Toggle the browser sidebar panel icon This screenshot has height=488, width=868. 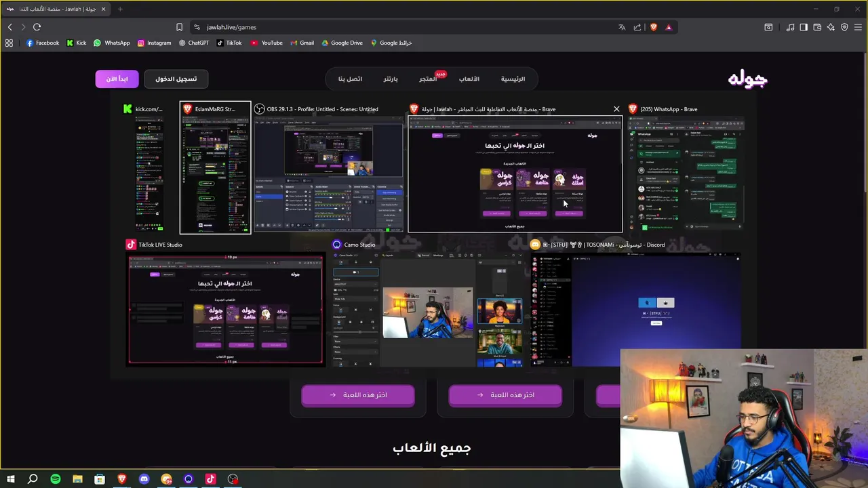(x=804, y=27)
